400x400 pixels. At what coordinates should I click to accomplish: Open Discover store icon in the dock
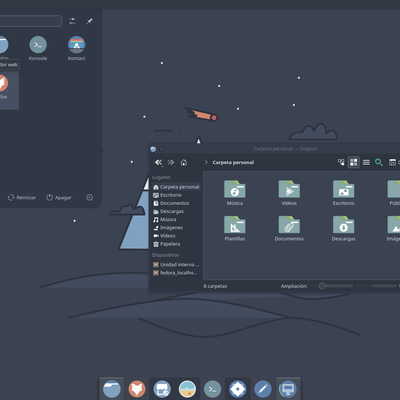coord(162,389)
